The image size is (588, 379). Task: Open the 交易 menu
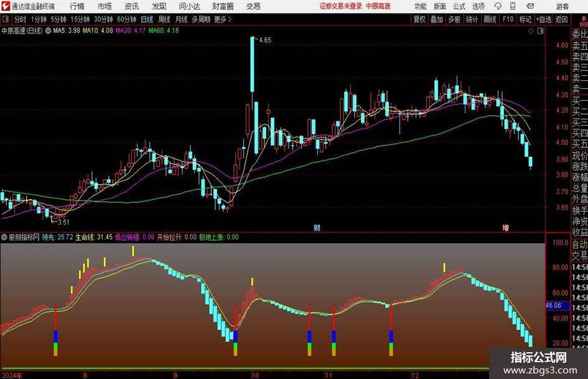pos(253,6)
